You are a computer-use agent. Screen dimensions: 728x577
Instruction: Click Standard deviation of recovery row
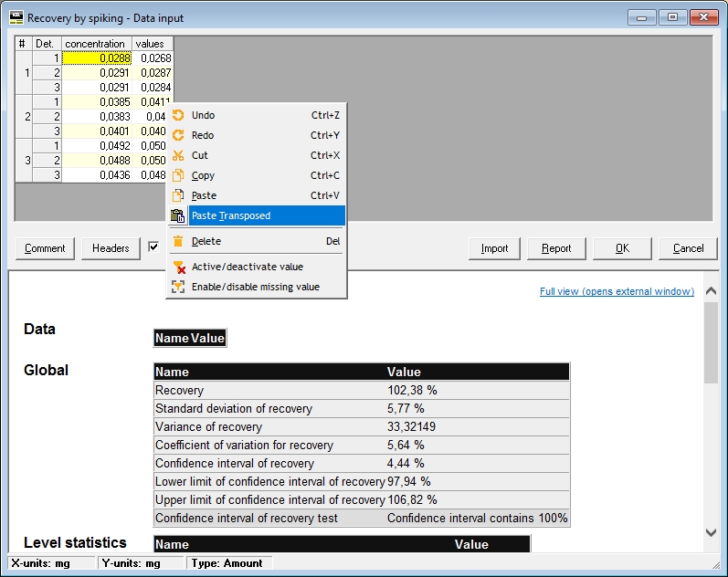click(x=361, y=408)
